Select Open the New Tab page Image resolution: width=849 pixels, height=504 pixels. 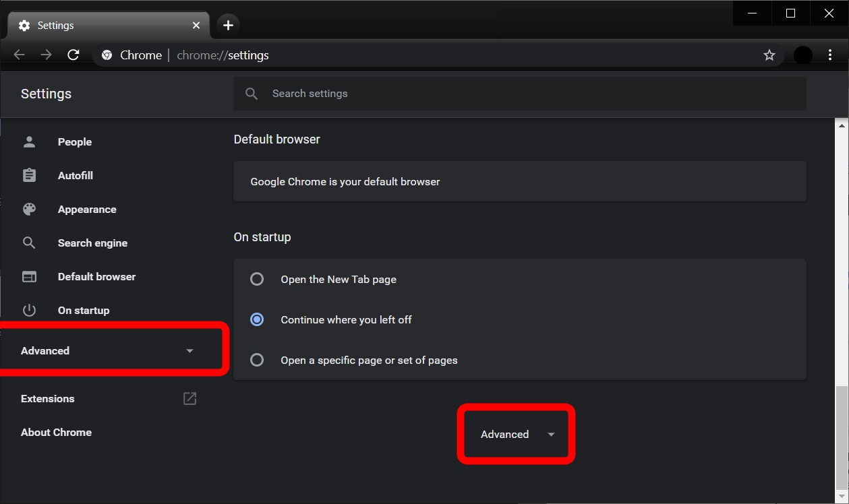pyautogui.click(x=257, y=279)
